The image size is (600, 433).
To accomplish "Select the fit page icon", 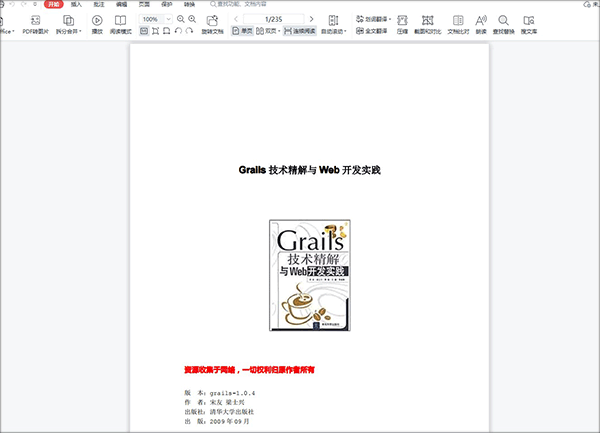I will tap(155, 31).
